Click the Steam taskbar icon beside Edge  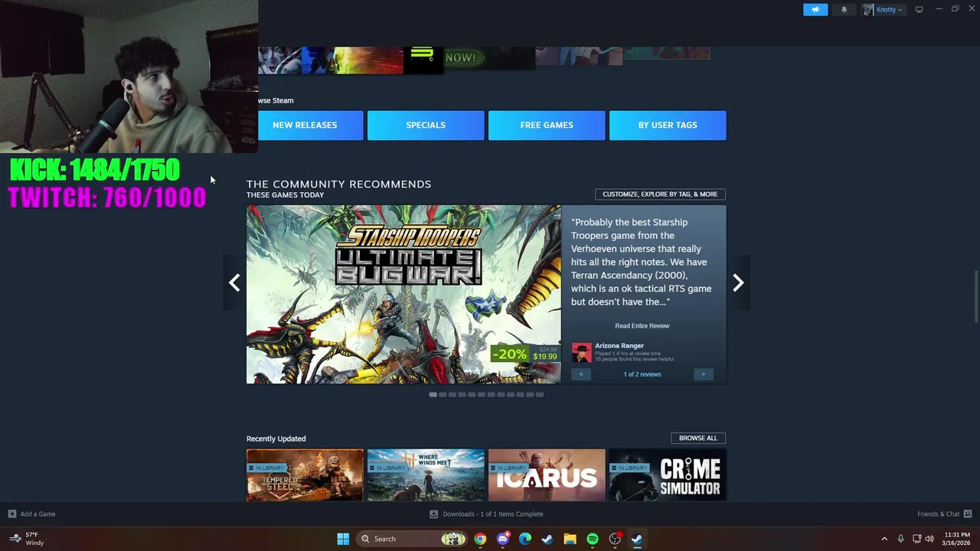tap(547, 539)
